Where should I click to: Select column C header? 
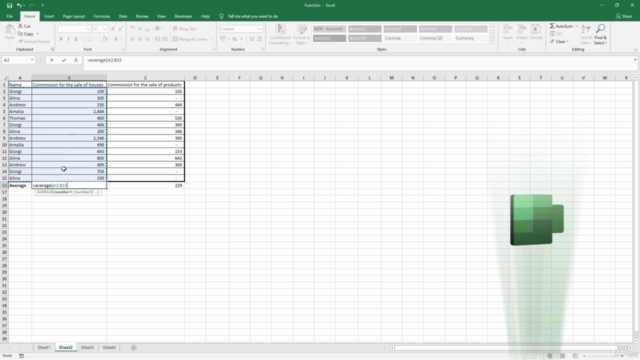(145, 78)
